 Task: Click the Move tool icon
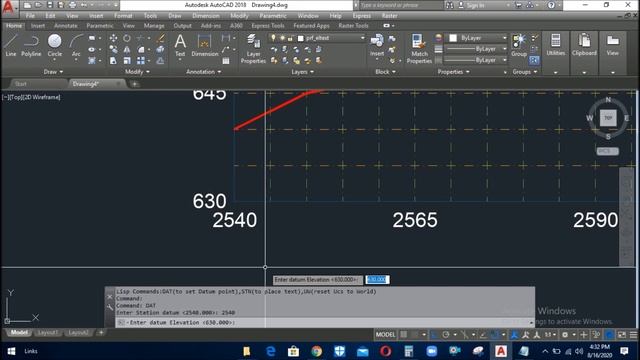(113, 38)
